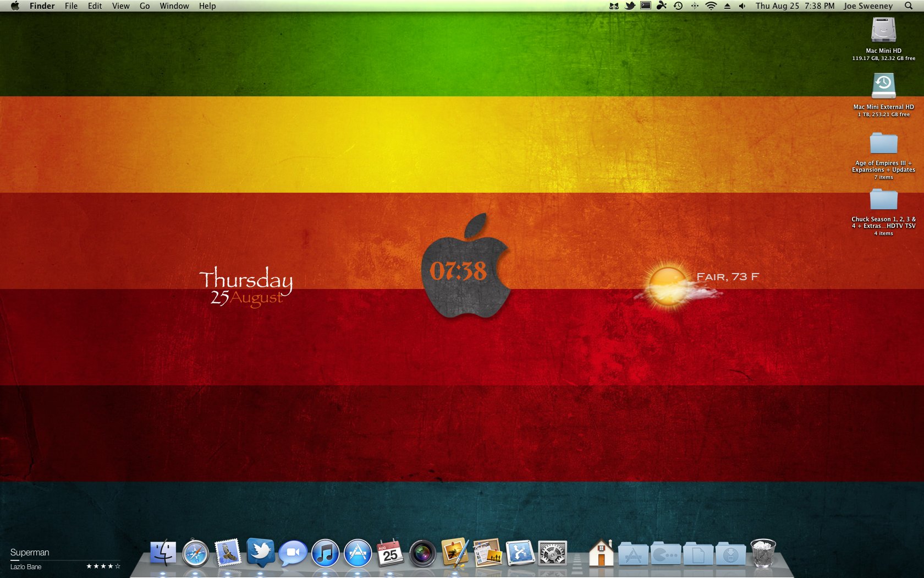Select the Mac Mini External HD drive
Viewport: 924px width, 578px height.
click(x=884, y=86)
